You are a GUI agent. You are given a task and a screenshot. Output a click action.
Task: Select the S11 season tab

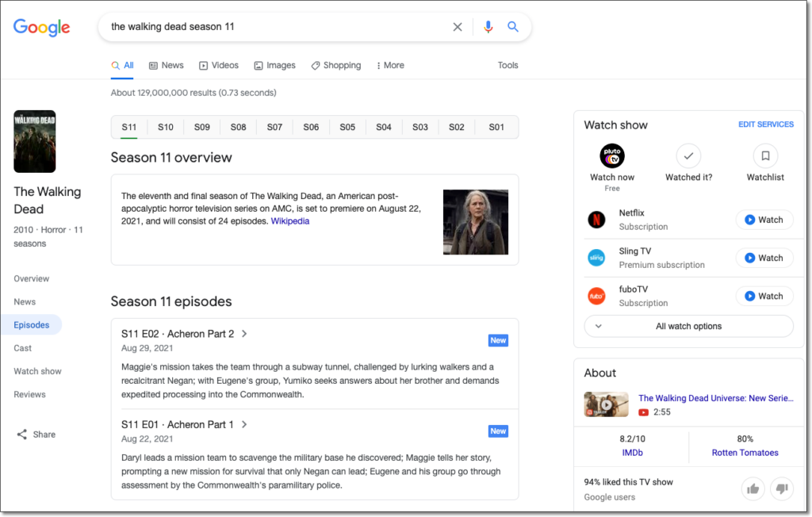coord(129,127)
